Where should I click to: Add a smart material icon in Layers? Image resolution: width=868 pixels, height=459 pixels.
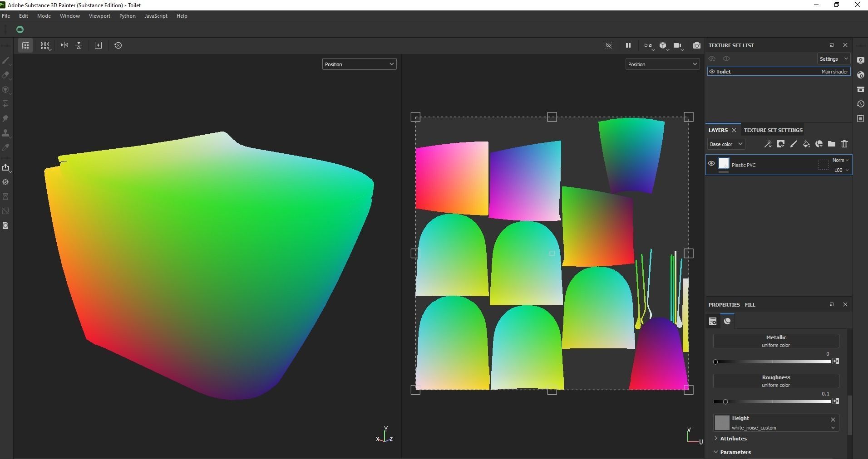click(x=819, y=144)
